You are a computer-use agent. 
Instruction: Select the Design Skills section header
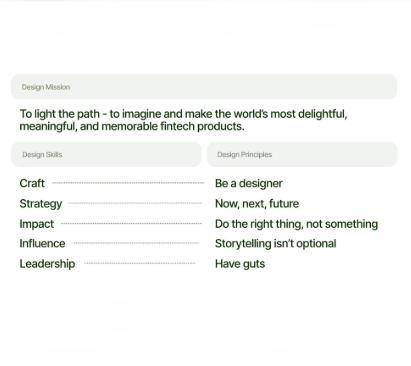(x=106, y=154)
